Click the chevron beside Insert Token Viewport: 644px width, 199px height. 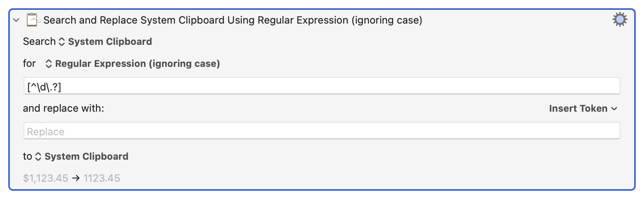coord(615,109)
